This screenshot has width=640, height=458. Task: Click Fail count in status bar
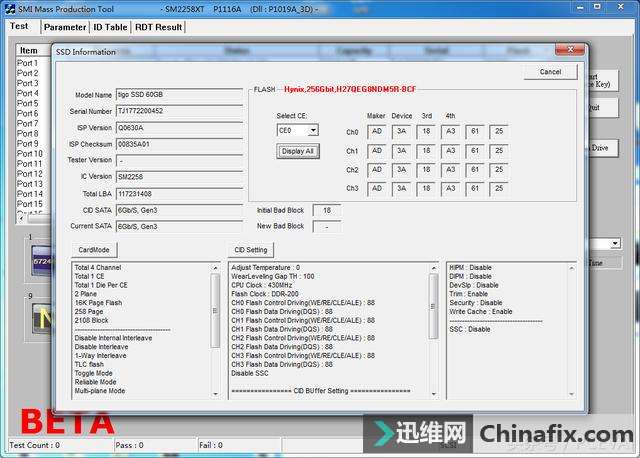point(211,445)
